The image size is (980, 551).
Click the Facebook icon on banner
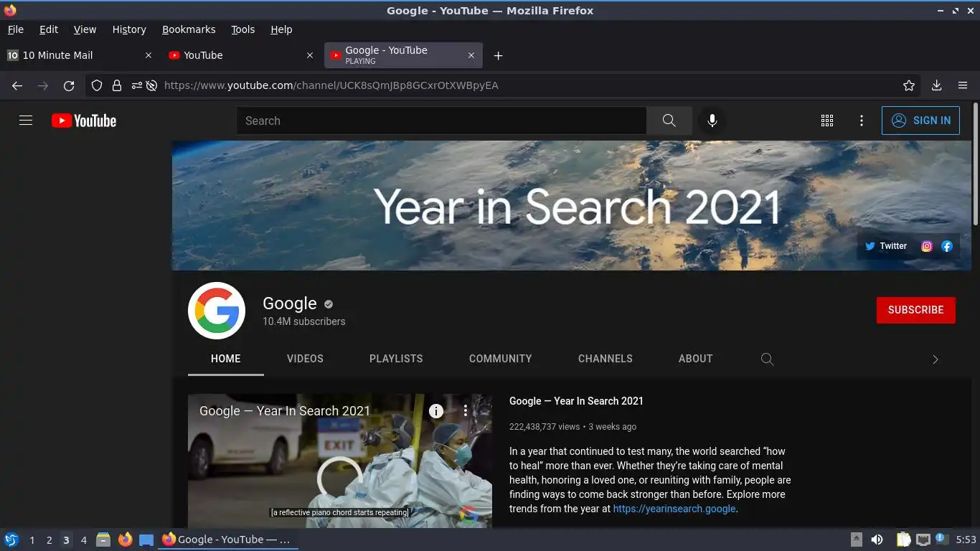pos(947,246)
